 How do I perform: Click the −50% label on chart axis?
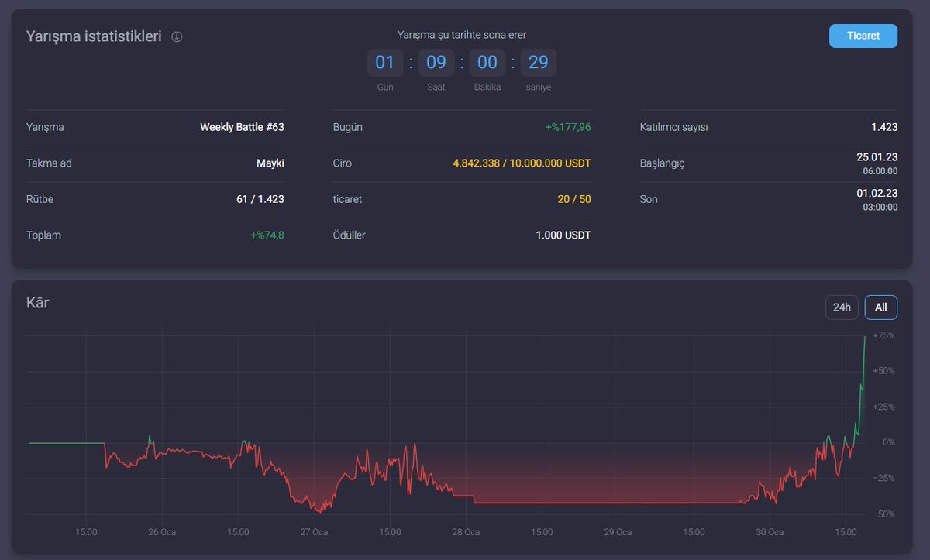(x=883, y=514)
